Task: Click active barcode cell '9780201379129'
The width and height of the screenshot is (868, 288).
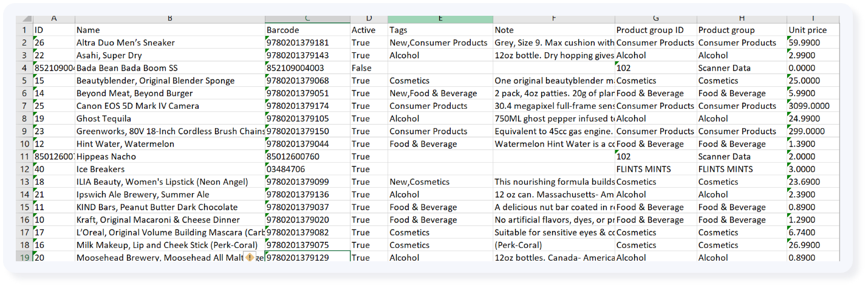Action: tap(307, 258)
